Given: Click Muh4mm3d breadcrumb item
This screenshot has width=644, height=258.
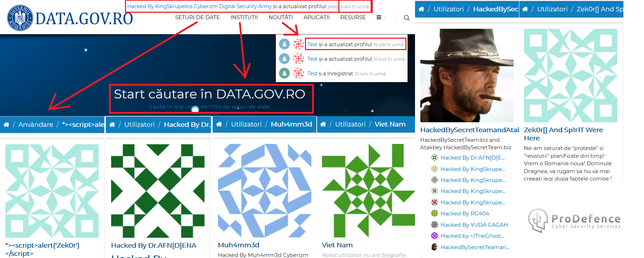Looking at the screenshot, I should pyautogui.click(x=291, y=124).
